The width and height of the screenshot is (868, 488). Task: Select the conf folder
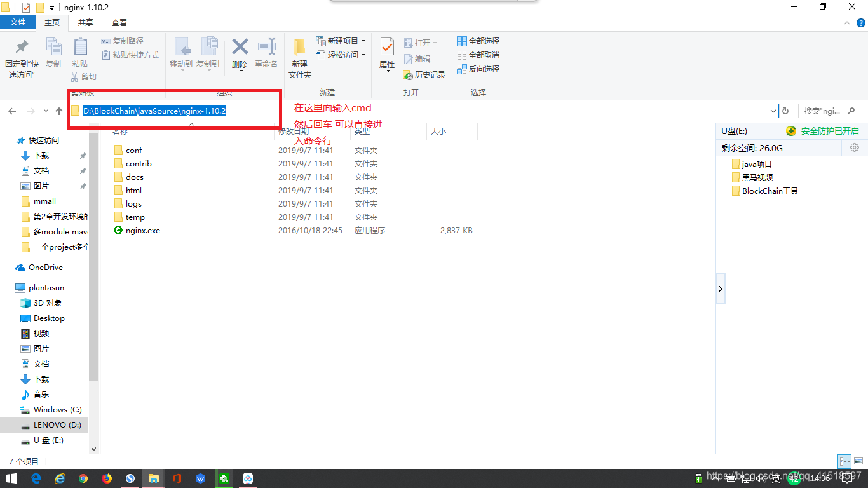pyautogui.click(x=134, y=151)
